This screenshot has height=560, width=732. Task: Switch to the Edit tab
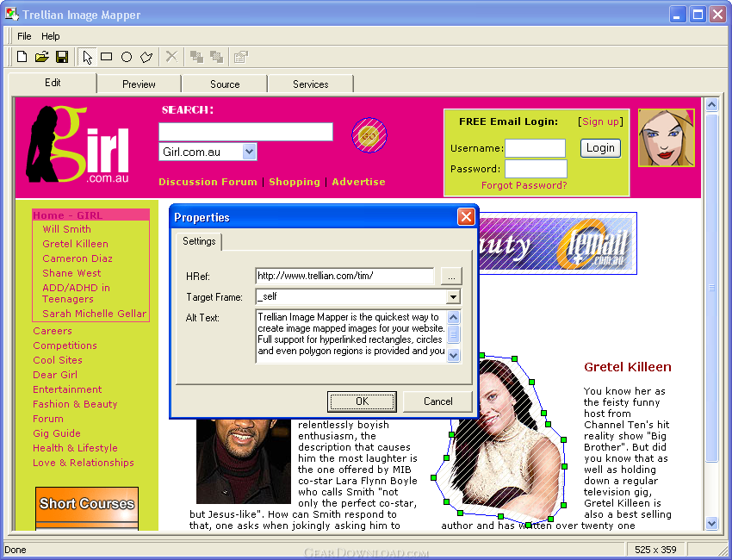53,83
